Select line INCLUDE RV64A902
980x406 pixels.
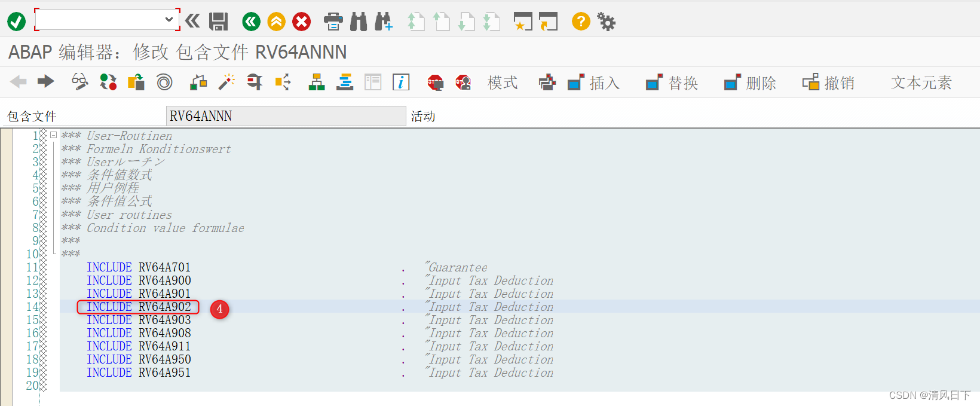(139, 307)
